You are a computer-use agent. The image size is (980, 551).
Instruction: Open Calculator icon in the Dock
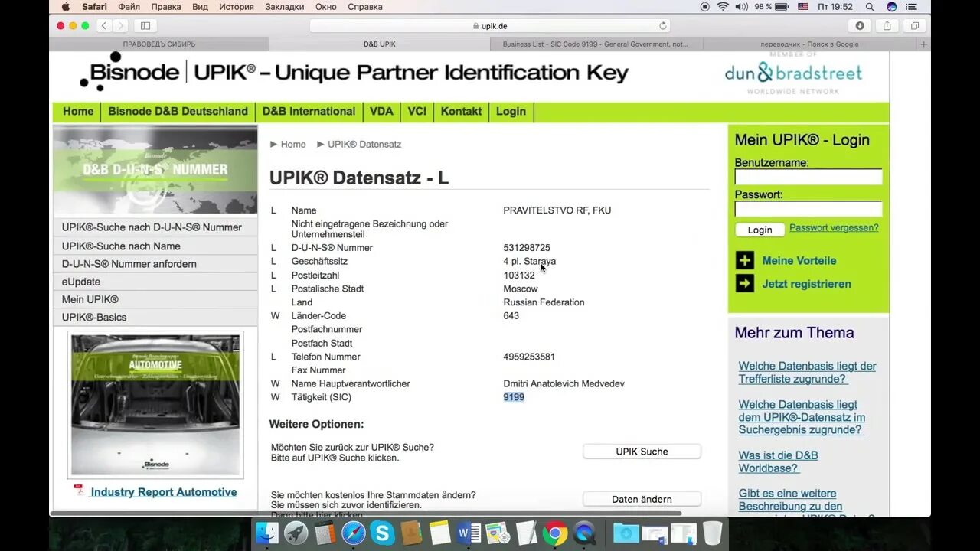(325, 533)
